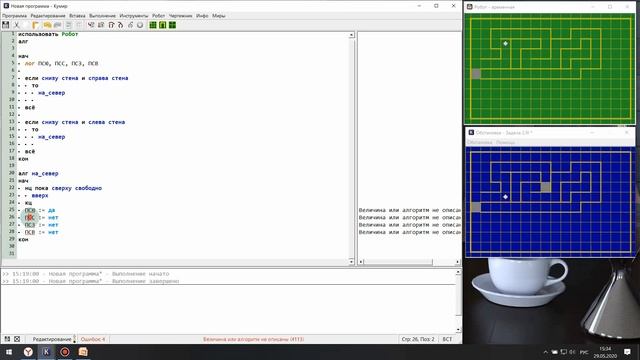The width and height of the screenshot is (640, 360).
Task: Click the ВСТ insert mode indicator
Action: point(447,339)
